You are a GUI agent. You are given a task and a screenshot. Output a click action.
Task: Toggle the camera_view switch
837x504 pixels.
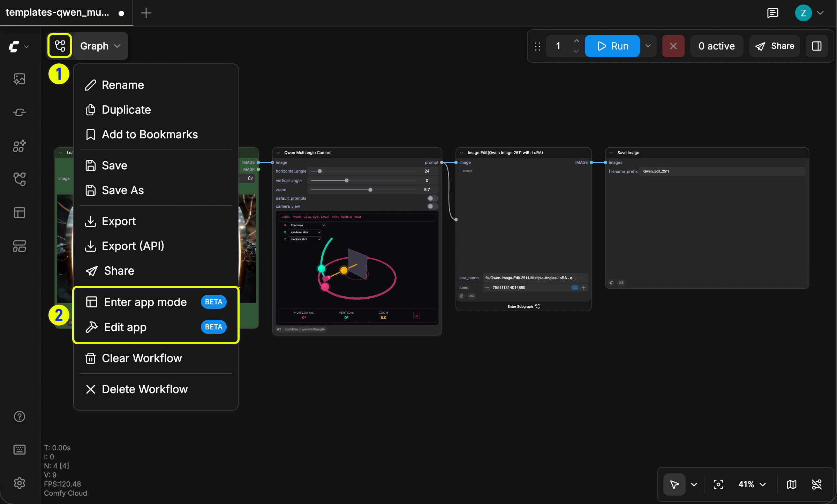(x=432, y=206)
